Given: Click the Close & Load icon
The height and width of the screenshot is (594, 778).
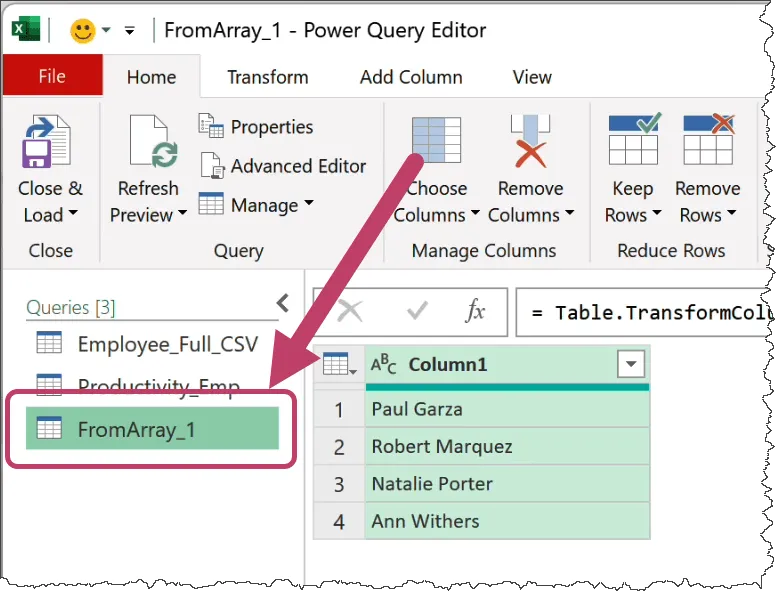Looking at the screenshot, I should coord(48,142).
